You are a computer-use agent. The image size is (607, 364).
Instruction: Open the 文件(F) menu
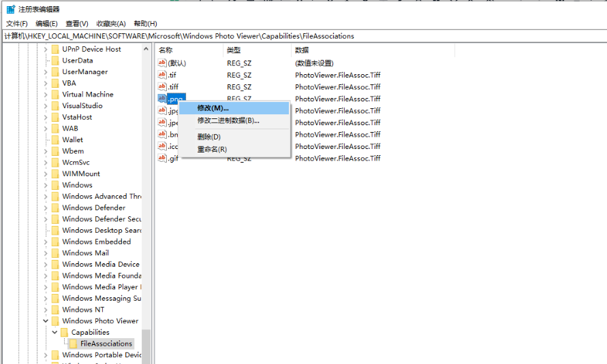click(16, 24)
